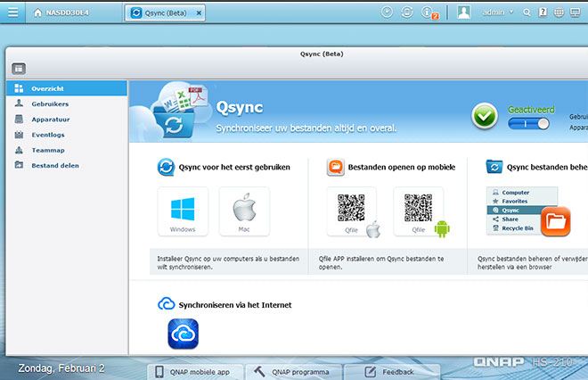
Task: Expand the admin account dropdown
Action: tap(498, 12)
